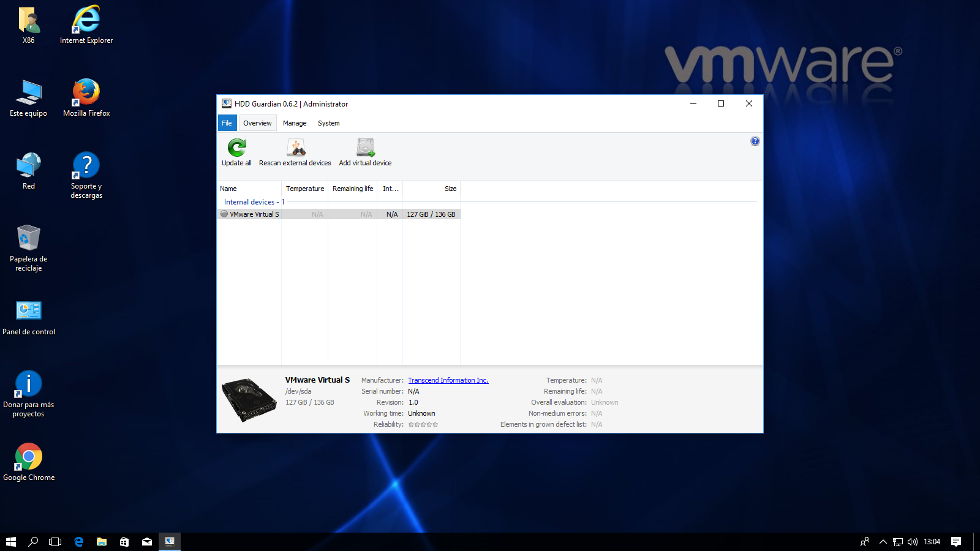980x551 pixels.
Task: Launch Edge from the taskbar
Action: (x=78, y=541)
